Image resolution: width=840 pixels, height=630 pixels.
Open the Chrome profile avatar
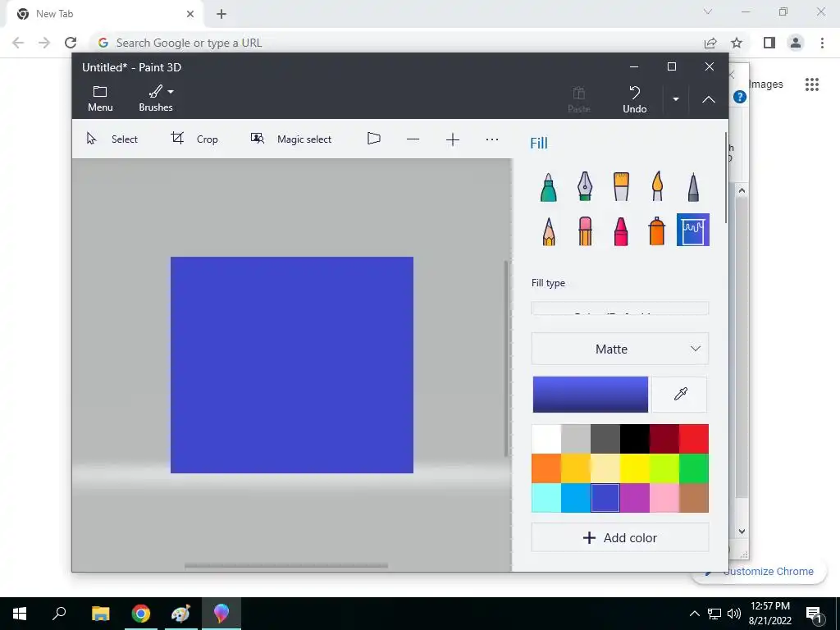click(796, 43)
